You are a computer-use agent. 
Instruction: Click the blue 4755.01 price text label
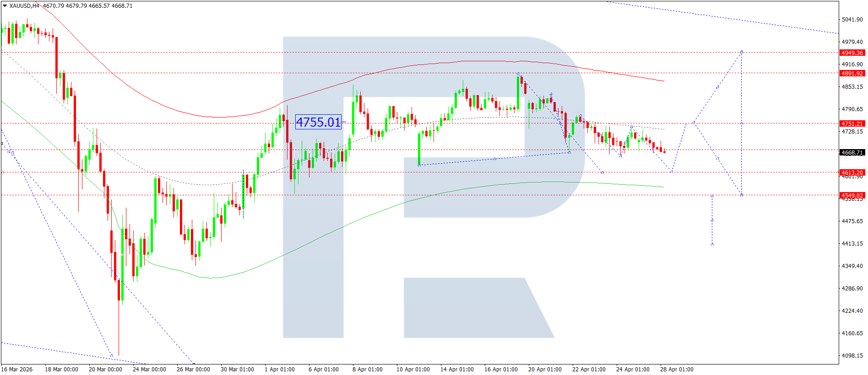(318, 122)
